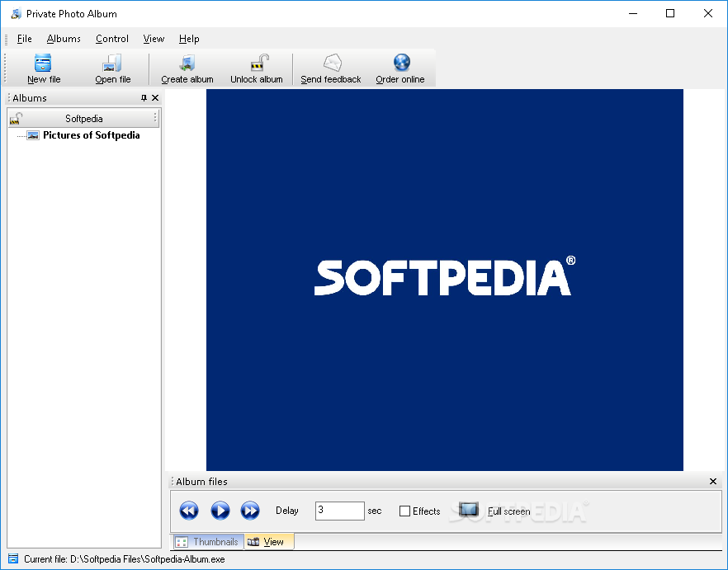Image resolution: width=728 pixels, height=570 pixels.
Task: Click the Current file path in status bar
Action: point(125,558)
